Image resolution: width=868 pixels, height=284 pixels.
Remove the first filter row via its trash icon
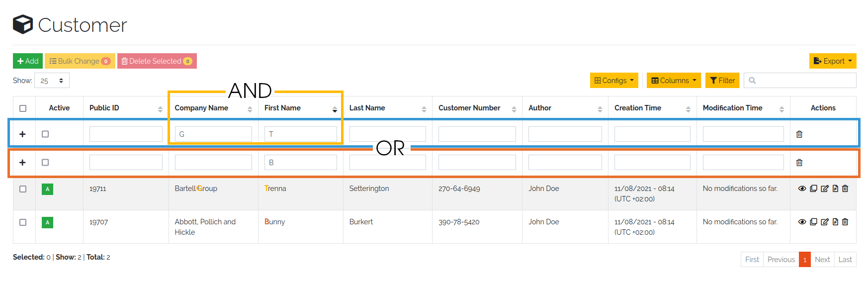pos(799,134)
